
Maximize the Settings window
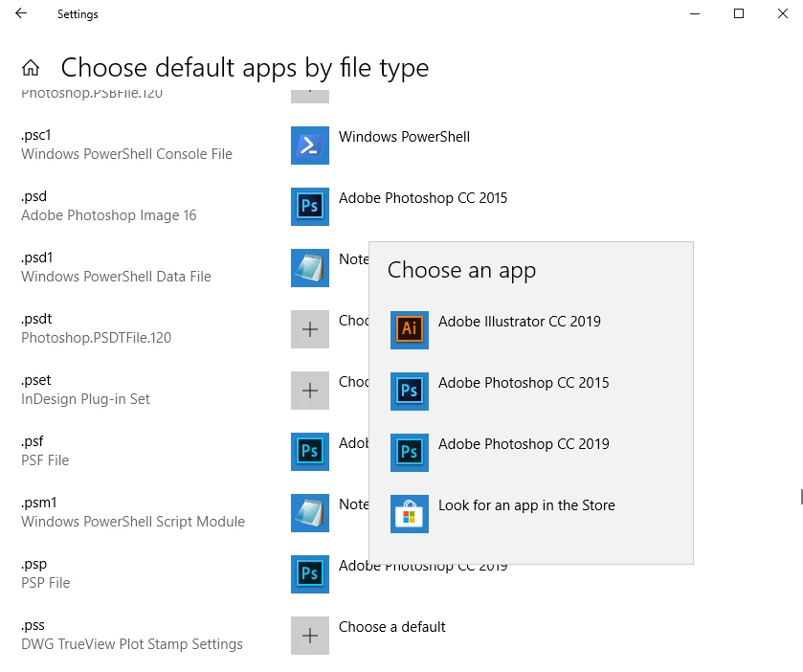click(x=739, y=13)
